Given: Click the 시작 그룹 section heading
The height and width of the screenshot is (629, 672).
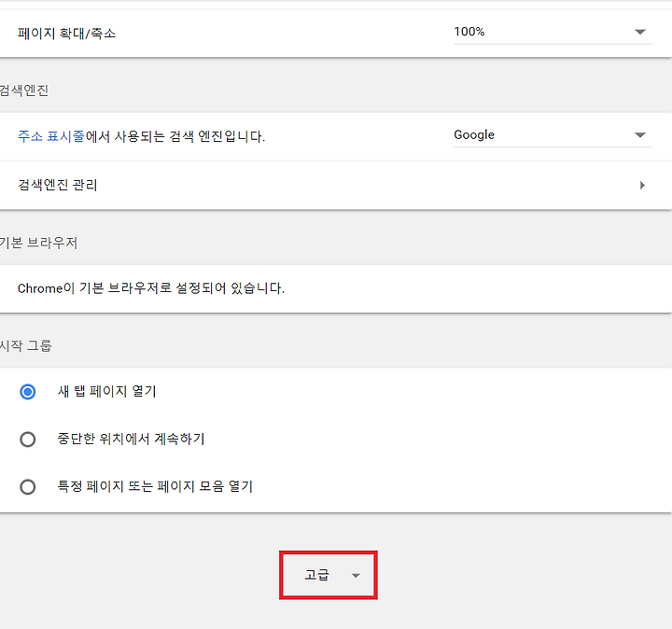Looking at the screenshot, I should click(x=26, y=346).
